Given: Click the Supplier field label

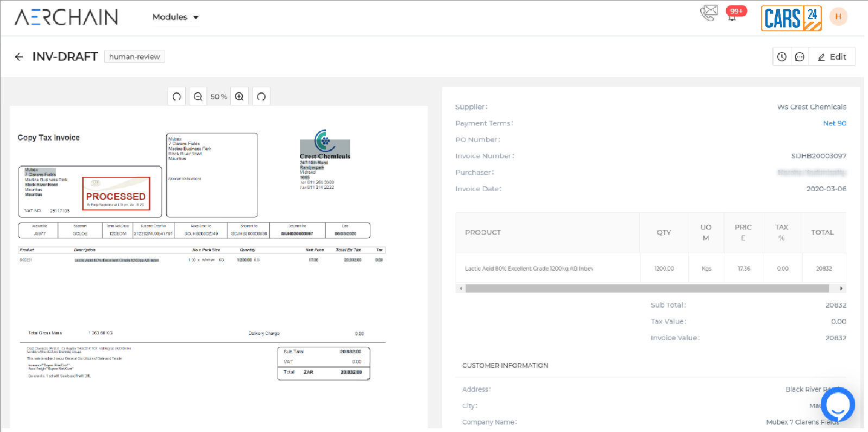Looking at the screenshot, I should (x=471, y=107).
